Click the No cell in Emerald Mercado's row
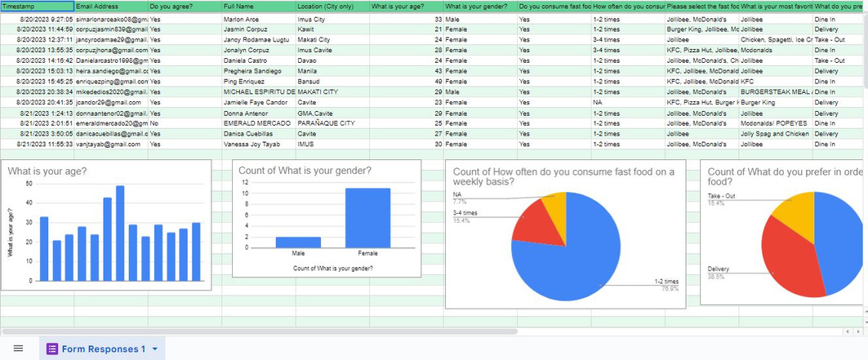This screenshot has height=360, width=868. 185,122
